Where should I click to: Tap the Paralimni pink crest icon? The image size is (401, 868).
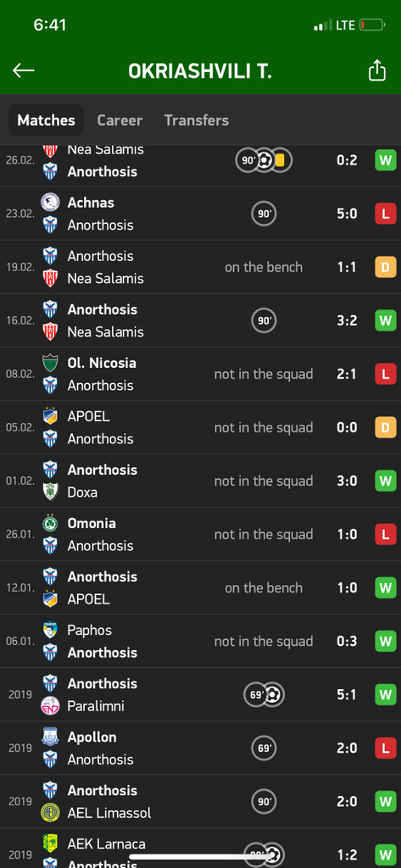[x=50, y=706]
